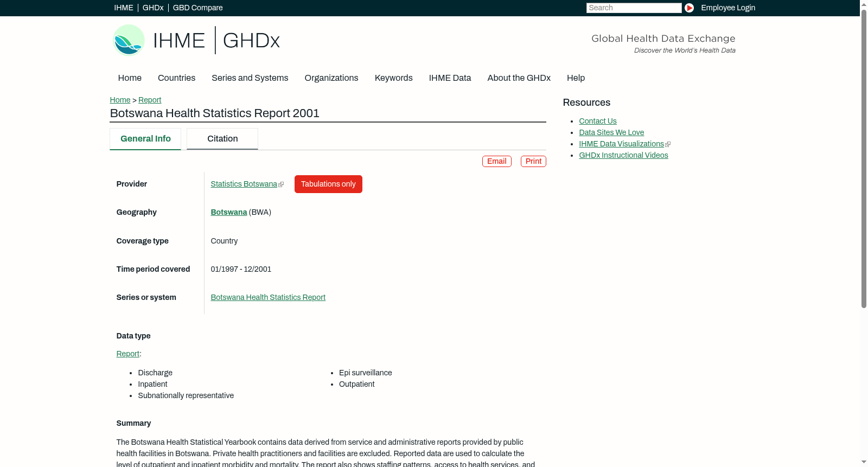Click the Tabulations only red badge
868x467 pixels.
coord(328,184)
